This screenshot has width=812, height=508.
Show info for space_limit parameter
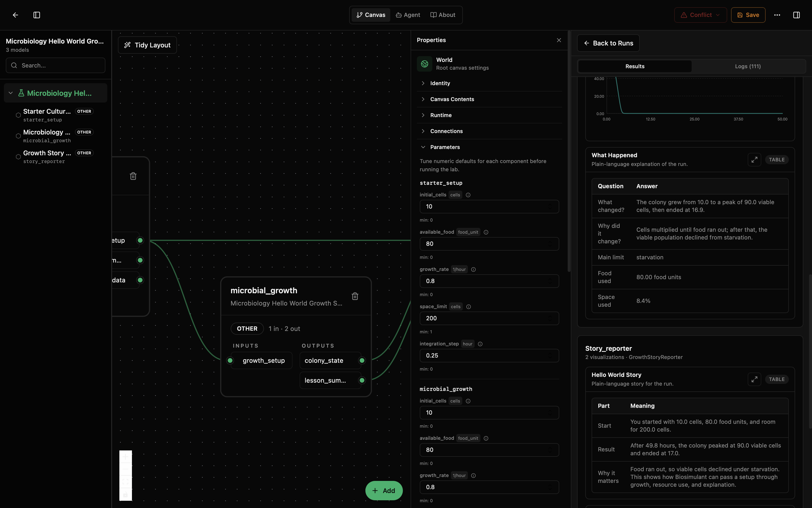pyautogui.click(x=469, y=307)
